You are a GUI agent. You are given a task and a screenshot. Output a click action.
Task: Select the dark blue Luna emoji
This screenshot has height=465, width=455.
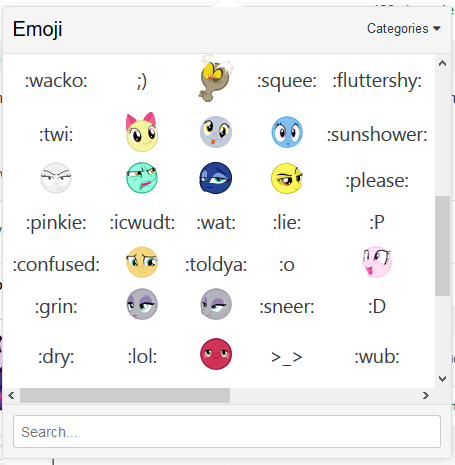click(x=216, y=178)
